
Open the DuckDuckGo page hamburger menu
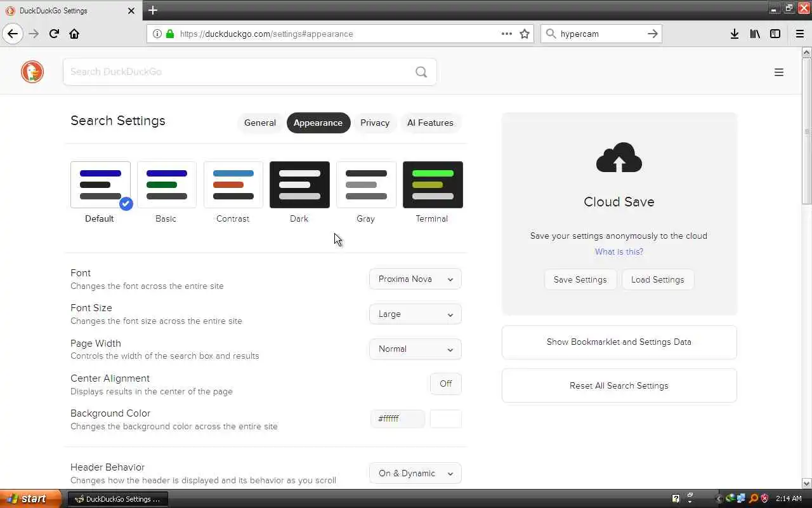tap(779, 72)
